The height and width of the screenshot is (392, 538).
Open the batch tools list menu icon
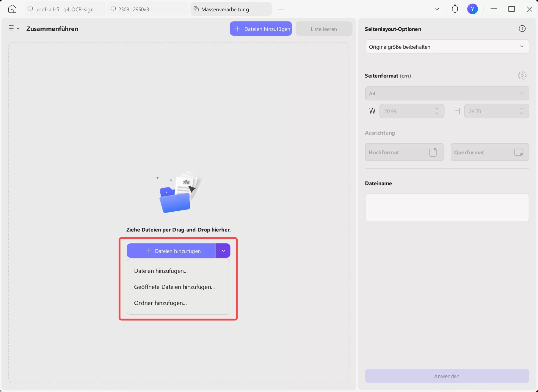point(14,29)
